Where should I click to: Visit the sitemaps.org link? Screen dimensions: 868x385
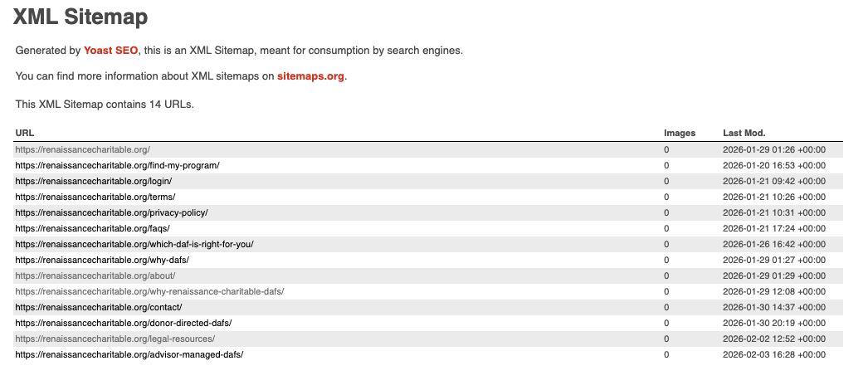tap(310, 76)
